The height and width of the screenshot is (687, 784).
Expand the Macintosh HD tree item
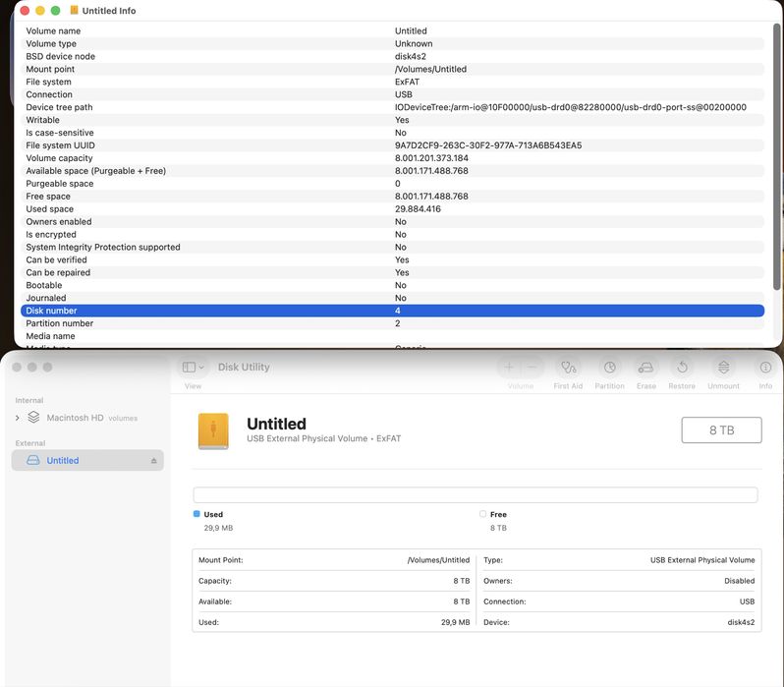[17, 418]
